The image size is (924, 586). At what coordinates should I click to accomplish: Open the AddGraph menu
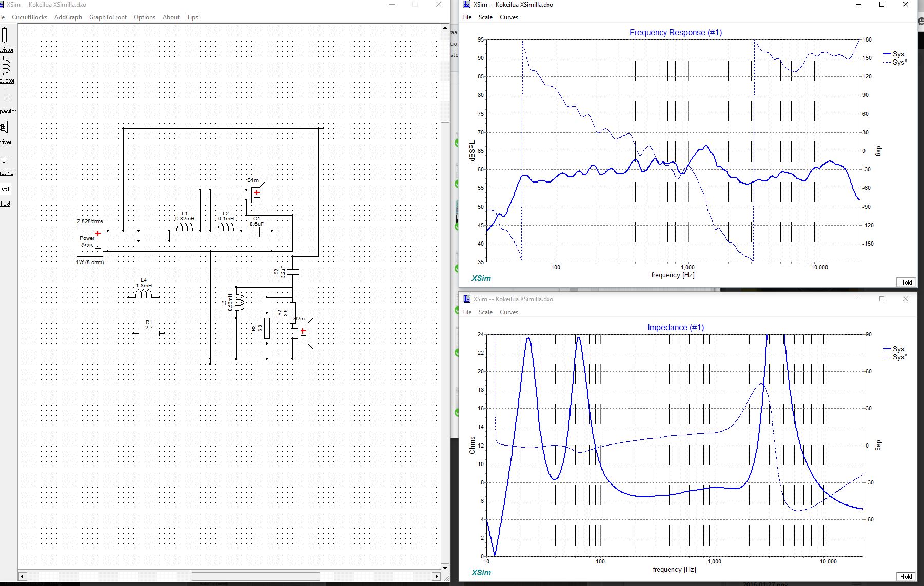click(68, 17)
